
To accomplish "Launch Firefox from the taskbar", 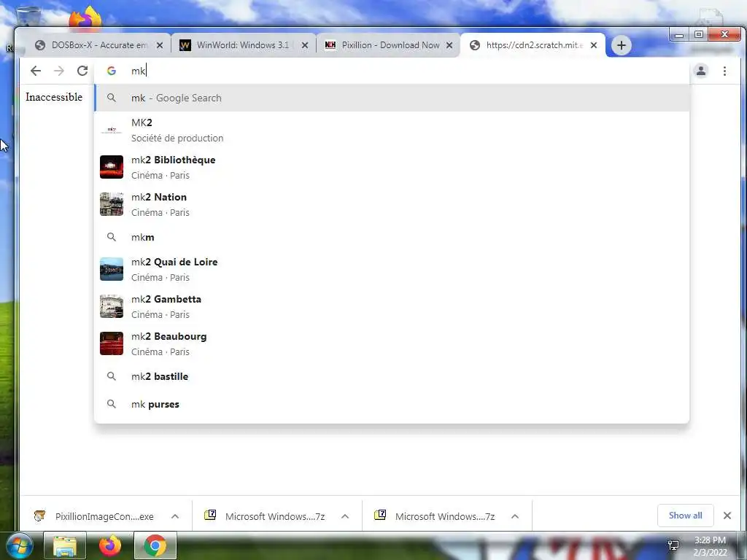I will tap(110, 546).
